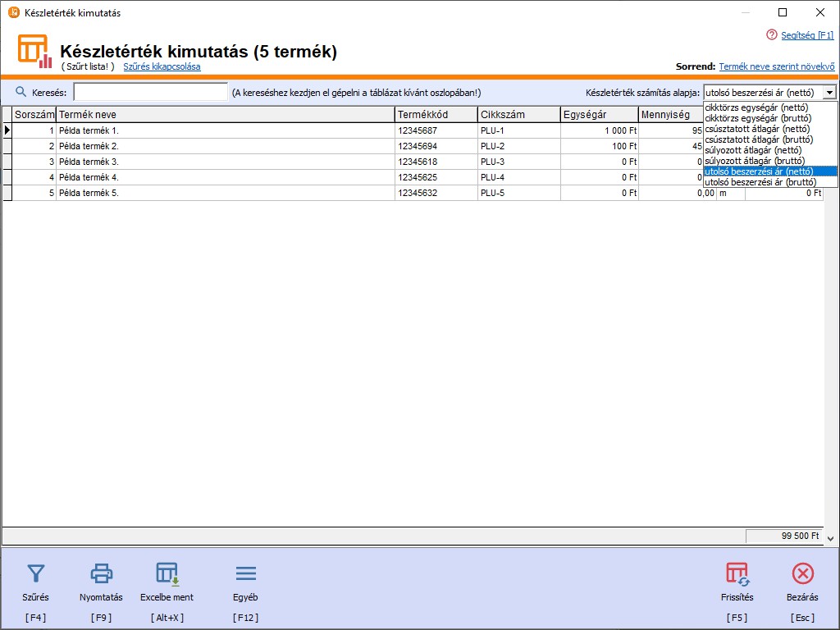Click the Nyomtatás printer icon
Image resolution: width=840 pixels, height=630 pixels.
[x=101, y=573]
